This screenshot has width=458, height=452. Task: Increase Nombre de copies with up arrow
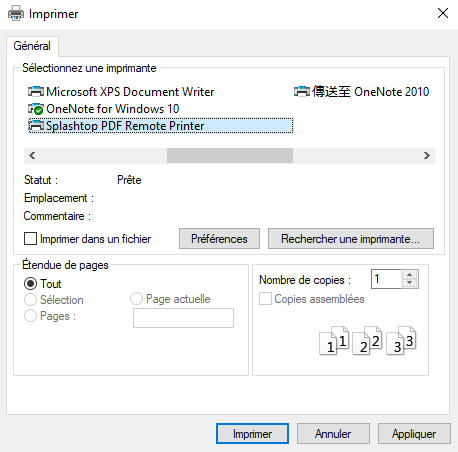point(410,275)
